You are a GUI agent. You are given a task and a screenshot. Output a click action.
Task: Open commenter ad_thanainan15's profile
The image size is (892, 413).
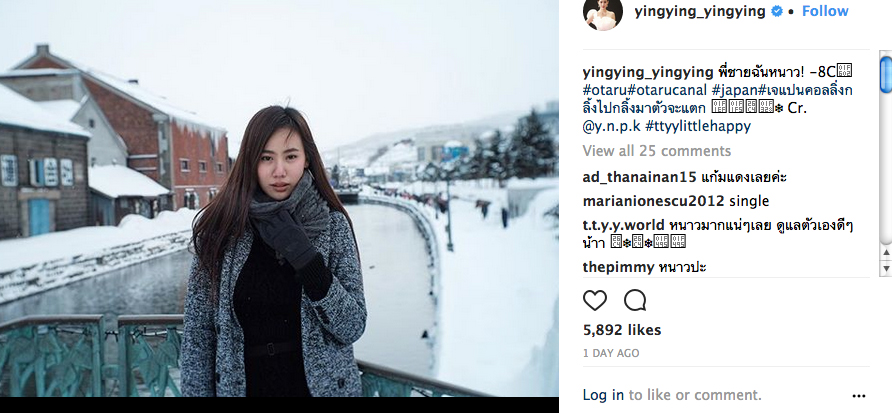[639, 177]
